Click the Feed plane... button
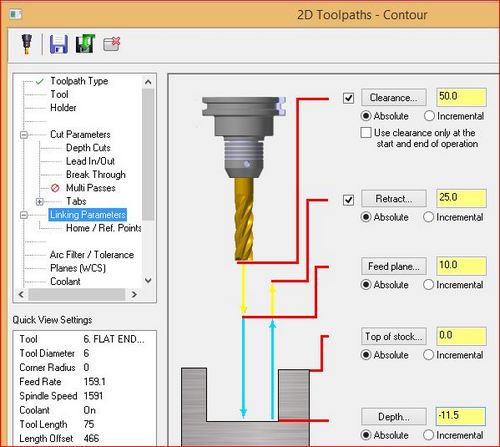Image resolution: width=500 pixels, height=447 pixels. pos(394,266)
